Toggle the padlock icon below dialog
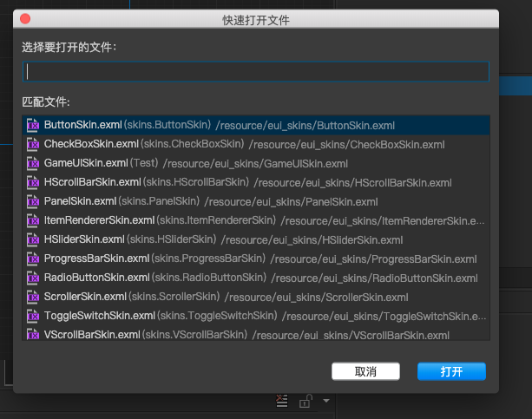This screenshot has width=532, height=419. pyautogui.click(x=305, y=401)
